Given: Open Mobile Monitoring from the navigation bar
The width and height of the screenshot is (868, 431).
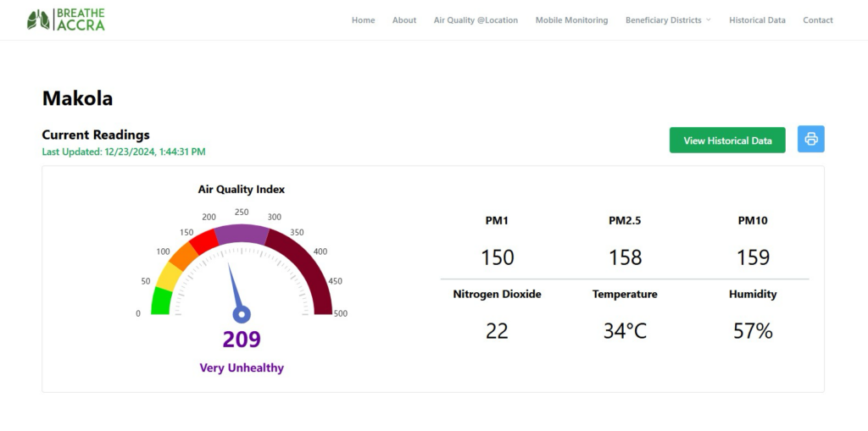Looking at the screenshot, I should coord(571,20).
